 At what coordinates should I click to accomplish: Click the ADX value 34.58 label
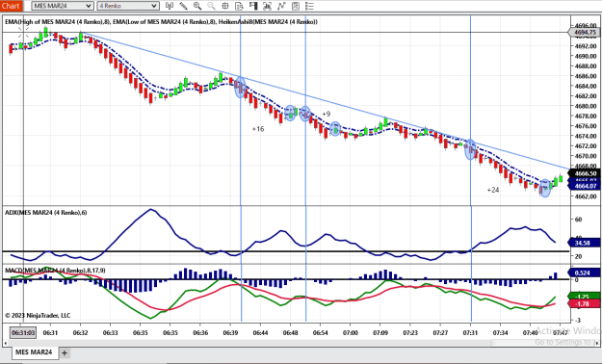coord(583,243)
